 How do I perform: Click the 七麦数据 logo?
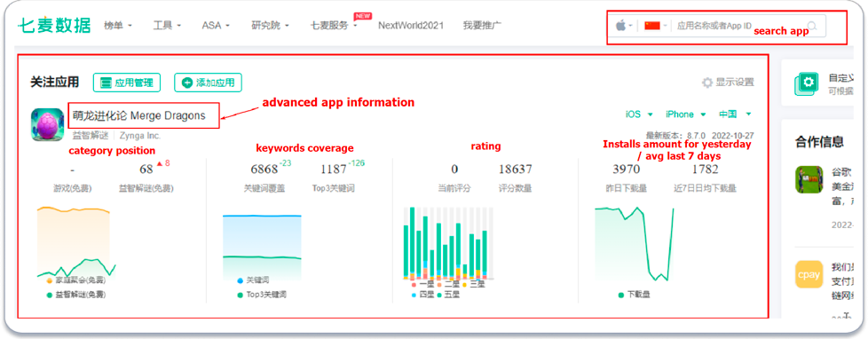click(x=54, y=26)
